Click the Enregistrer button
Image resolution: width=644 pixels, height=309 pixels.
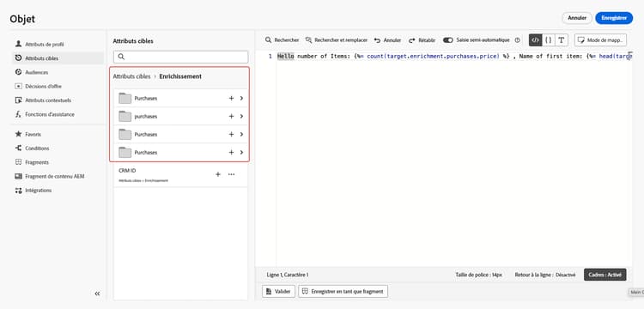[614, 18]
